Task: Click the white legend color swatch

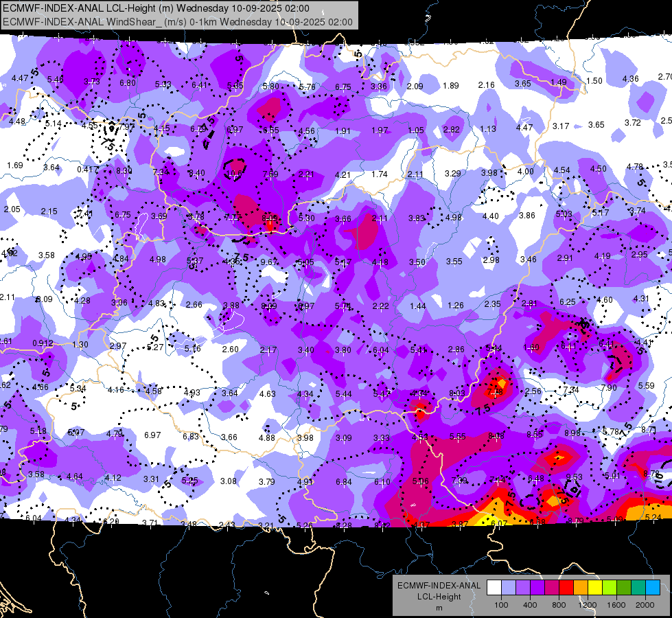Action: pos(494,588)
